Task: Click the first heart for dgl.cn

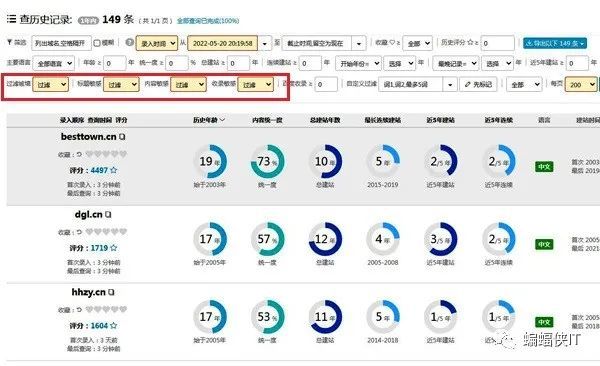Action: coord(89,232)
